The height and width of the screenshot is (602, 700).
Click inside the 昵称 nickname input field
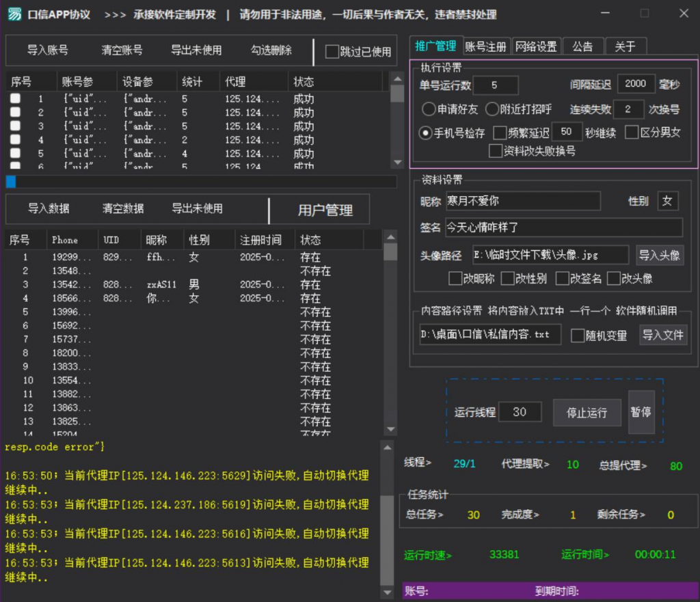[523, 201]
